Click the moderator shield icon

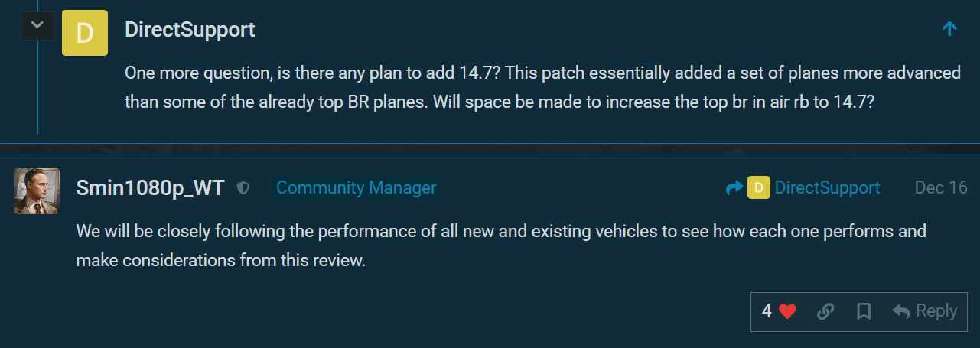243,188
